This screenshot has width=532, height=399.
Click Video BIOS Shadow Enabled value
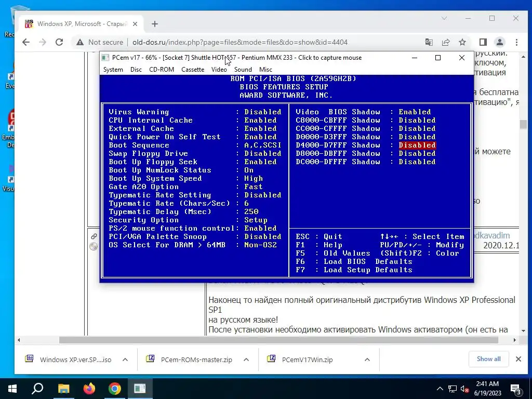[415, 112]
